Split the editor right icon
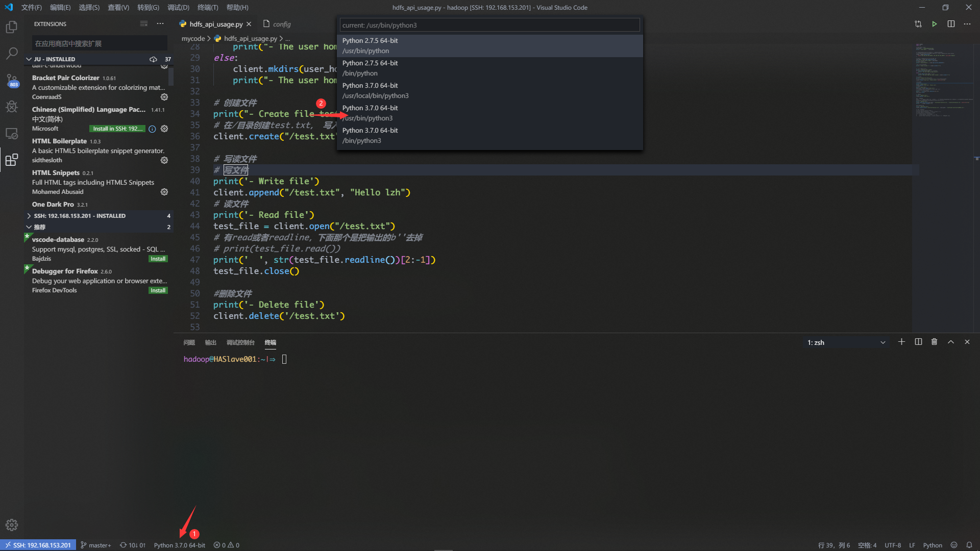 coord(951,24)
